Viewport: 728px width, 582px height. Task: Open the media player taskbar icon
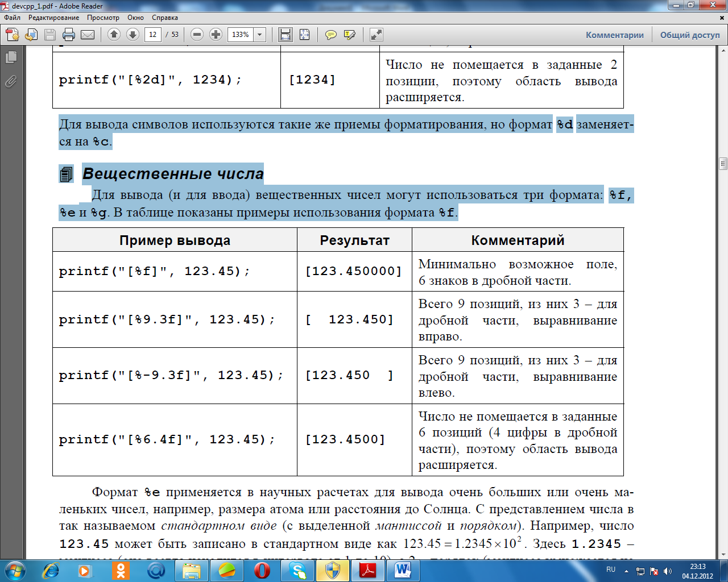click(85, 570)
